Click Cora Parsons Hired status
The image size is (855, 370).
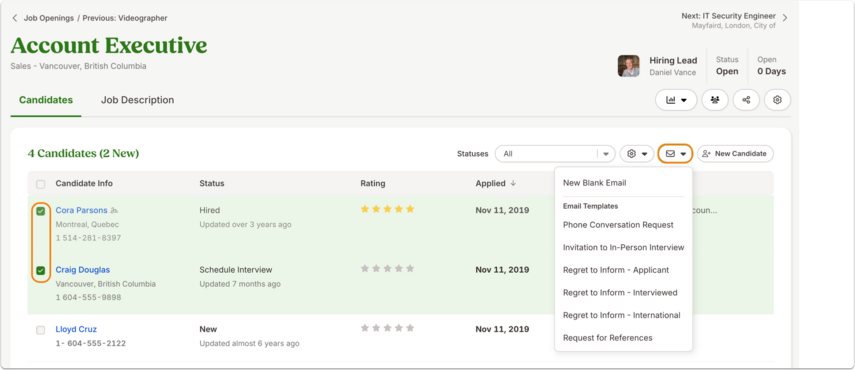(x=209, y=210)
